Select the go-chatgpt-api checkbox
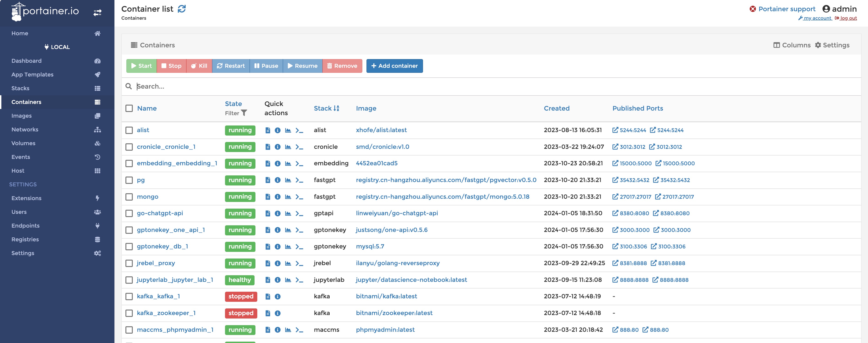The width and height of the screenshot is (868, 343). (x=129, y=213)
